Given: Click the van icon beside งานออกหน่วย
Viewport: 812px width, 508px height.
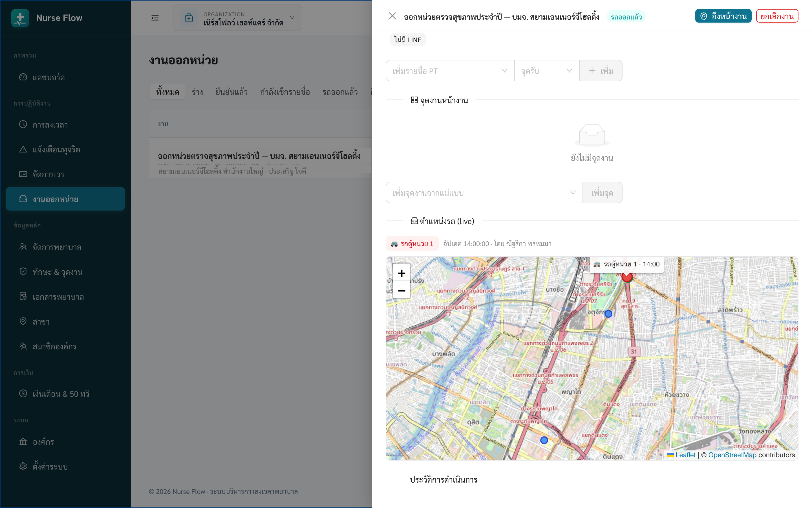Looking at the screenshot, I should click(23, 199).
